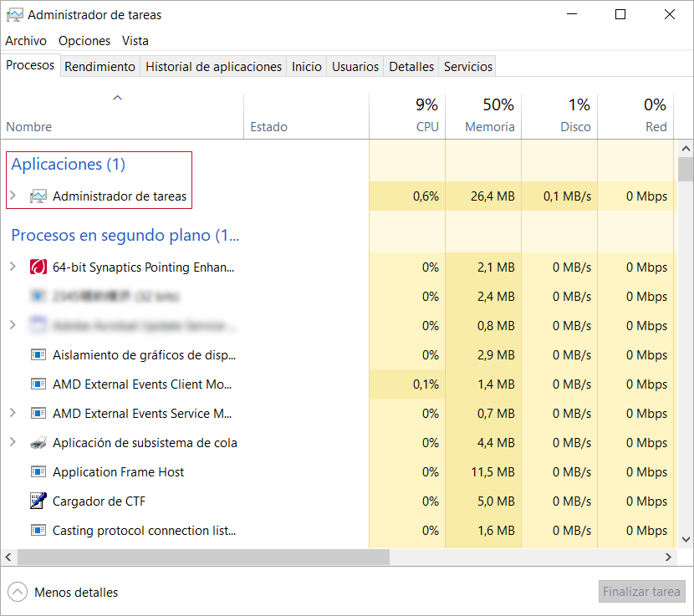Image resolution: width=694 pixels, height=616 pixels.
Task: Click the horizontal scrollbar right arrow
Action: pyautogui.click(x=668, y=557)
